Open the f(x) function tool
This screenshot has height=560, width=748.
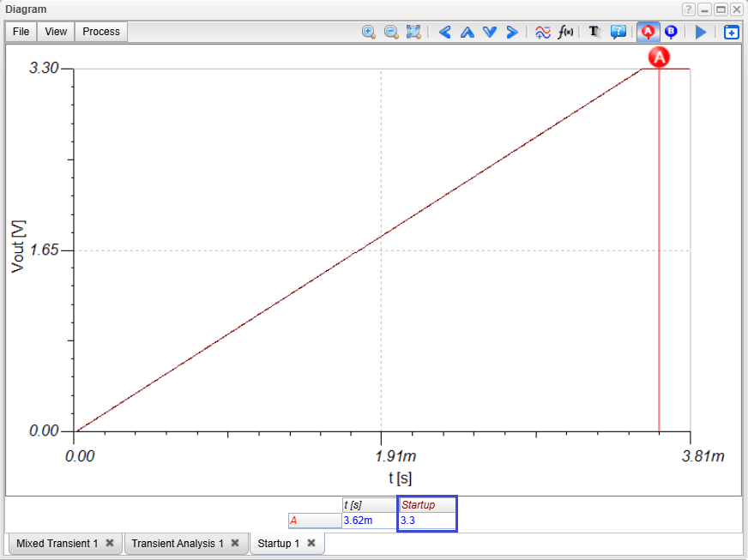(566, 32)
